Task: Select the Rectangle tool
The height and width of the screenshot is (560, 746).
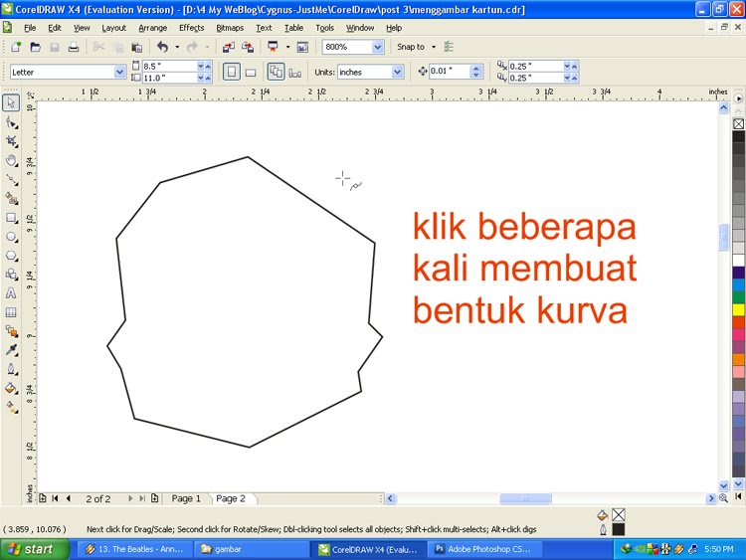Action: (11, 218)
